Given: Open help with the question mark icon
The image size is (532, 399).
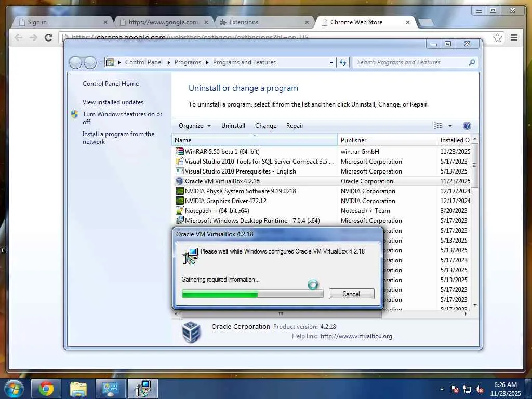Looking at the screenshot, I should tap(467, 126).
